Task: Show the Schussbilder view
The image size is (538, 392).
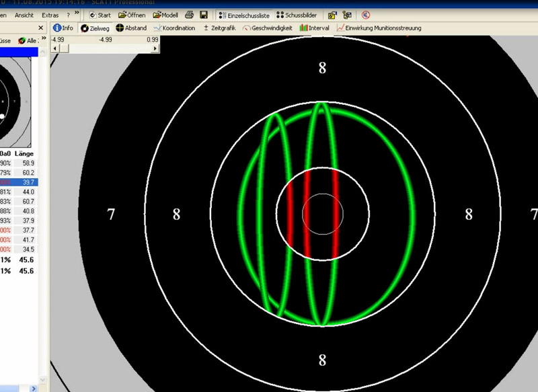Action: tap(298, 14)
